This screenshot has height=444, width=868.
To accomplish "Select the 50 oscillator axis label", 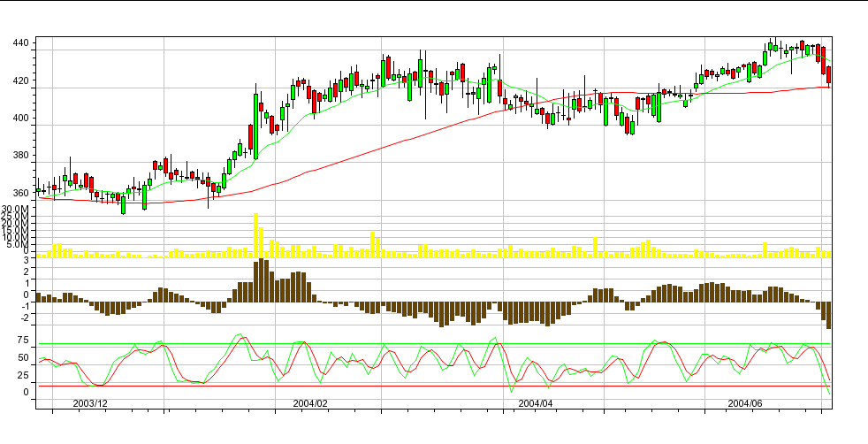I will (x=23, y=358).
